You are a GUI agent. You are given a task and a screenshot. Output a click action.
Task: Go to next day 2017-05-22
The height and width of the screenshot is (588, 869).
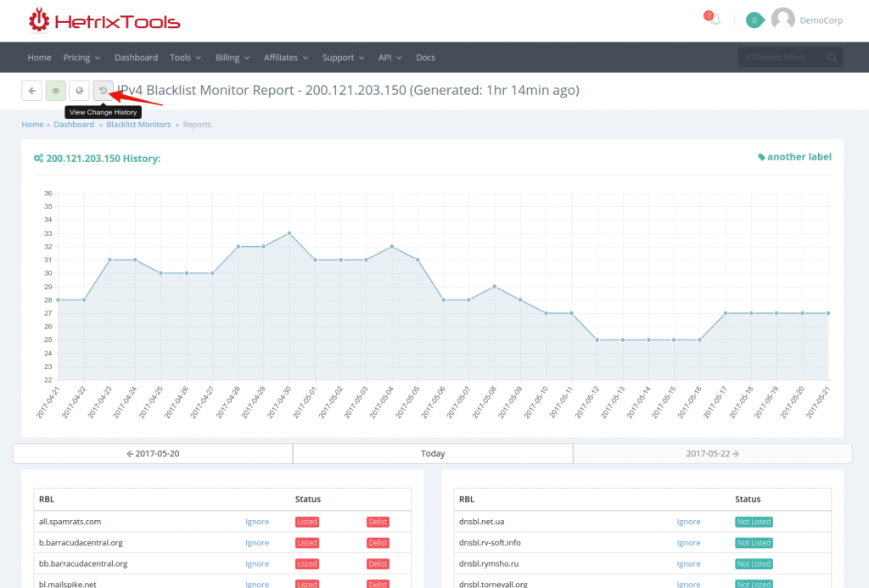(713, 453)
